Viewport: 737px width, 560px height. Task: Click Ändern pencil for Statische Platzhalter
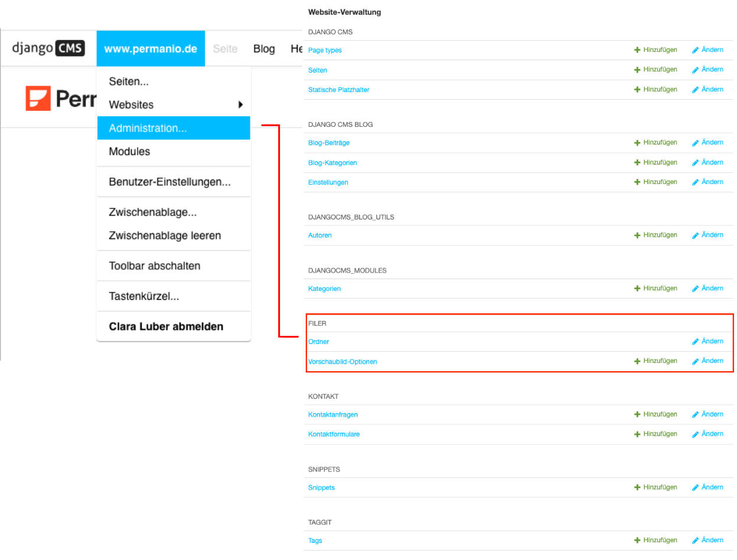707,90
